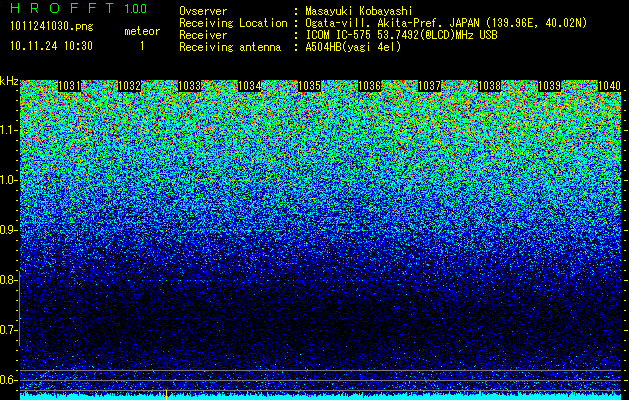Viewport: 629px width, 400px height.
Task: Click the 1039 time marker
Action: pyautogui.click(x=550, y=86)
